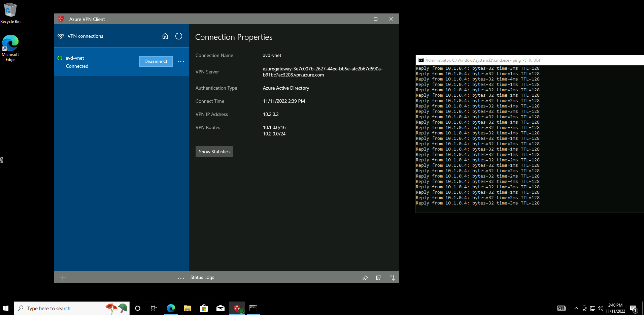Open more options for avd-vnet connection
This screenshot has height=315, width=644.
click(x=181, y=62)
